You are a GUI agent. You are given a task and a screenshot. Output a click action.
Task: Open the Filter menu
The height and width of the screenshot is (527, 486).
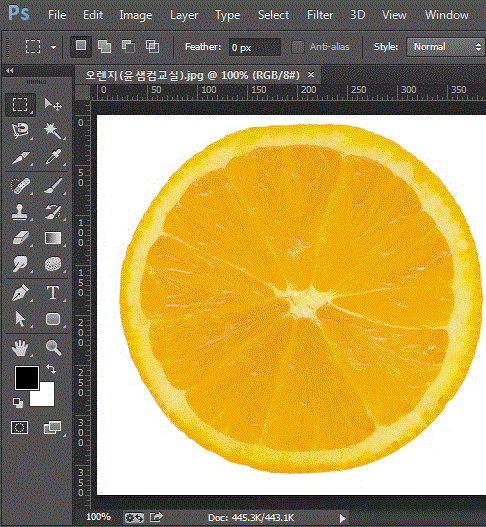tap(320, 15)
